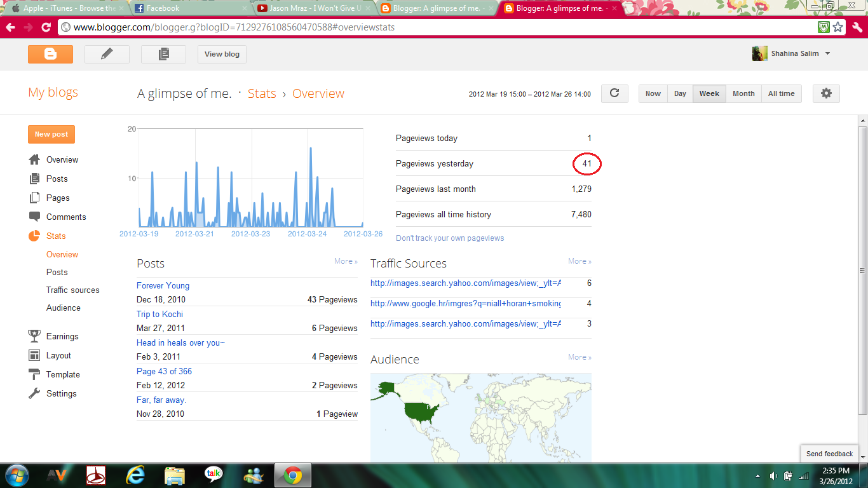Click the Posts icon in sidebar
This screenshot has height=488, width=868.
pos(34,179)
